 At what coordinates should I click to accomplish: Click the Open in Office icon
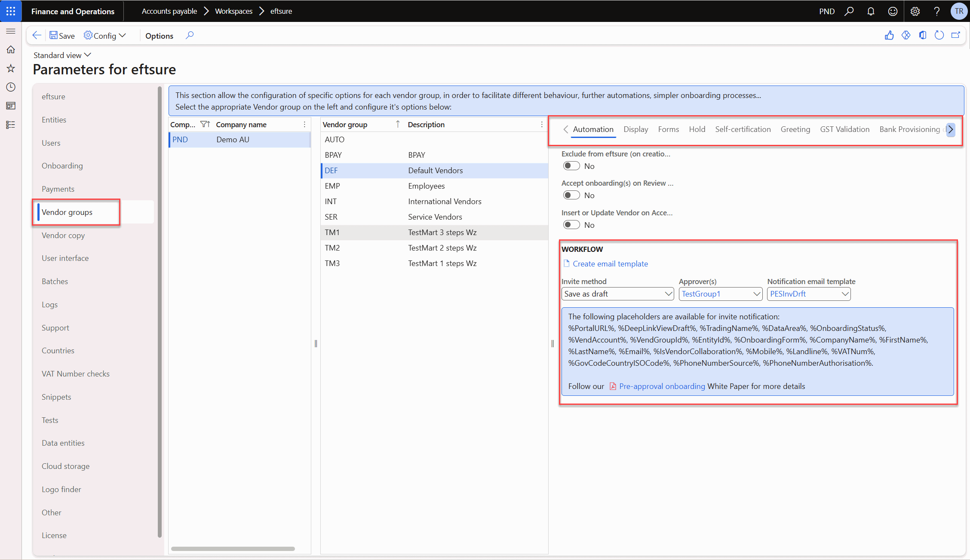point(923,35)
